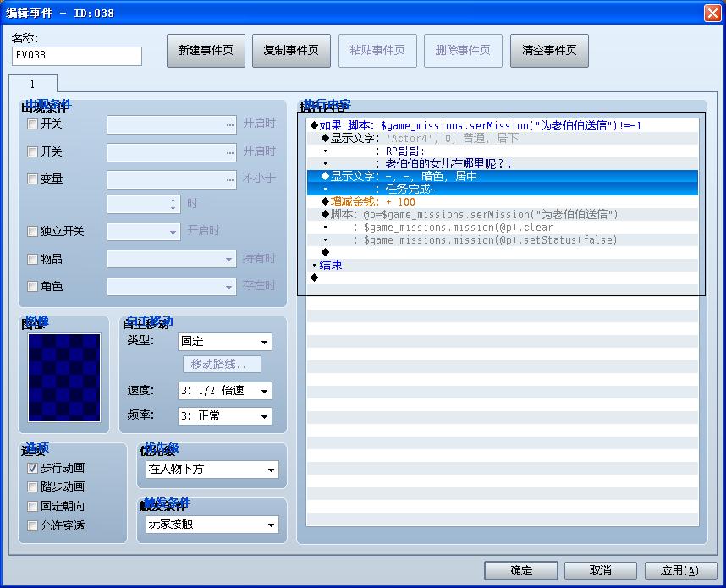Close the event editor window
The image size is (726, 588).
[x=712, y=13]
